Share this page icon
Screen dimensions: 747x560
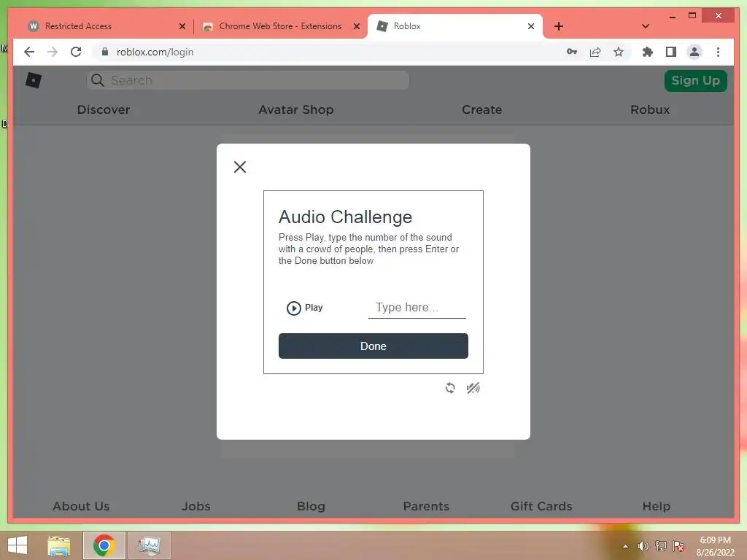pyautogui.click(x=595, y=52)
